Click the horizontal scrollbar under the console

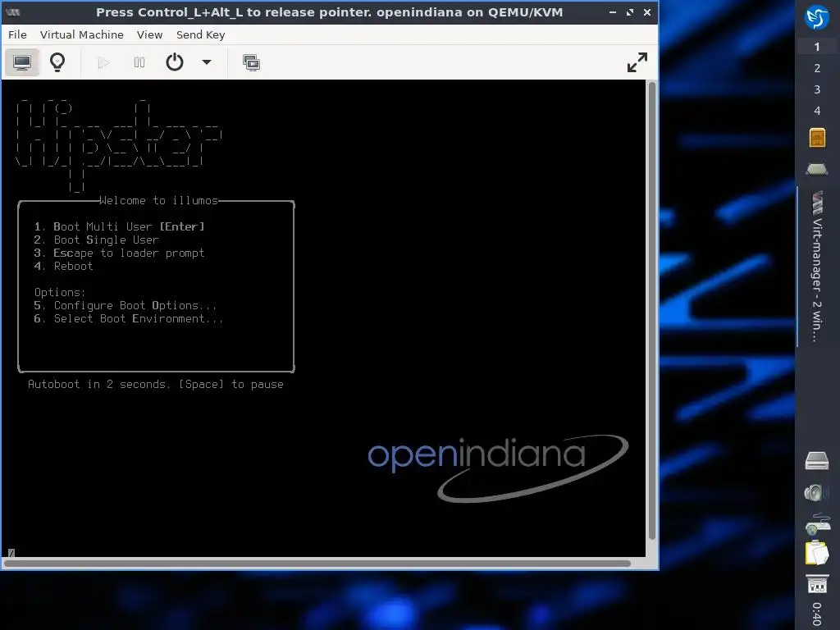pos(317,563)
